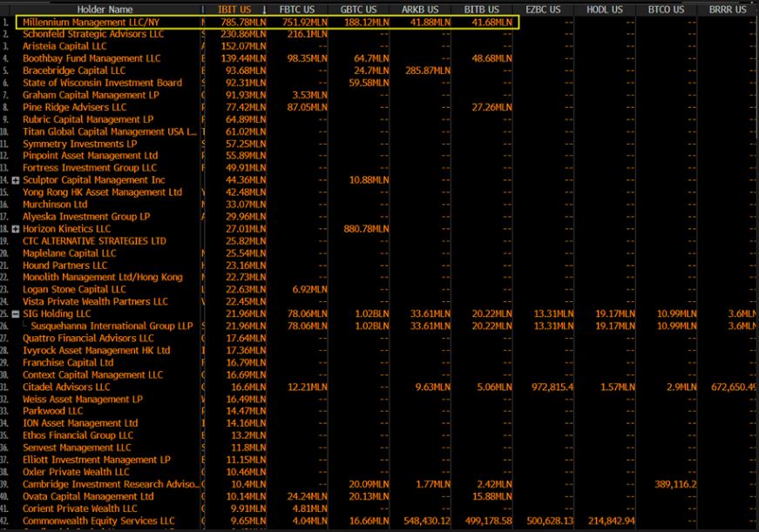
Task: Select Hound Partners LLC
Action: (x=64, y=266)
